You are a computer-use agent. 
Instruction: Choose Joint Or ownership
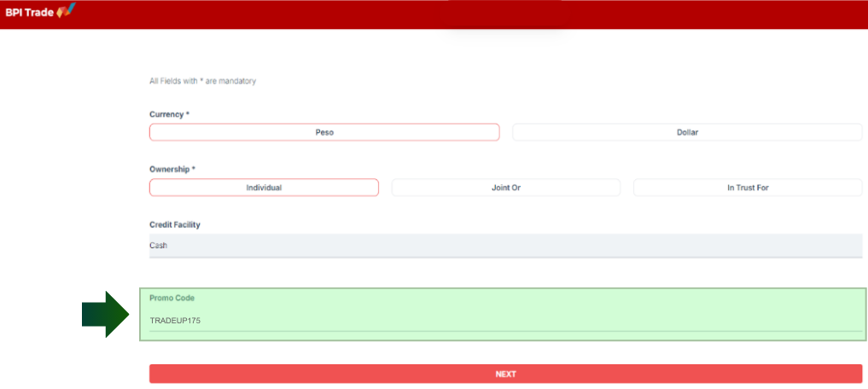pos(506,188)
